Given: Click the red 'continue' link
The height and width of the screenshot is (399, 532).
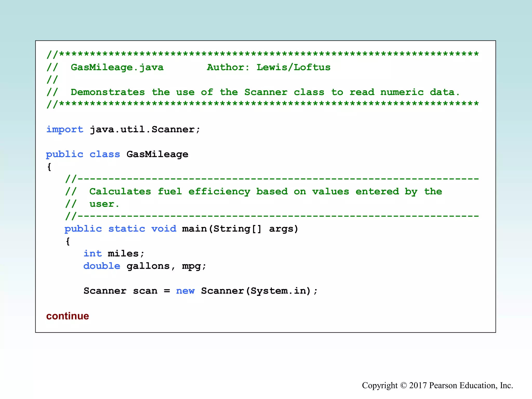Looking at the screenshot, I should pos(68,316).
